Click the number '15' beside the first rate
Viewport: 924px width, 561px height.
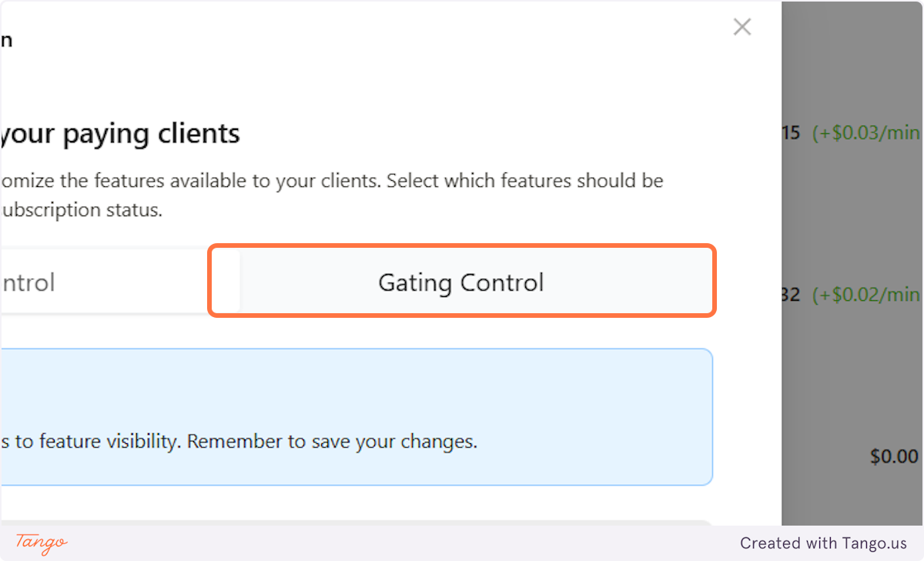click(x=789, y=132)
